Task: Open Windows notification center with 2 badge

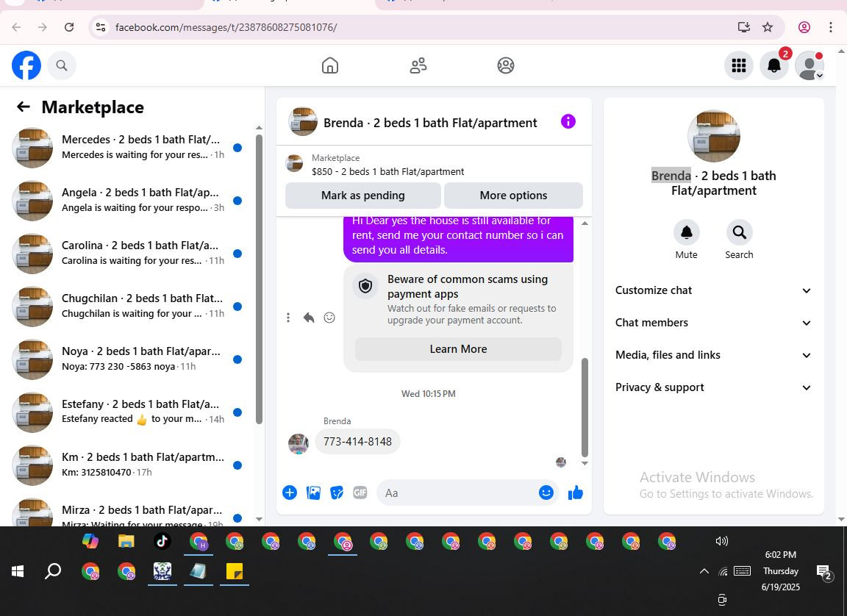Action: coord(823,573)
